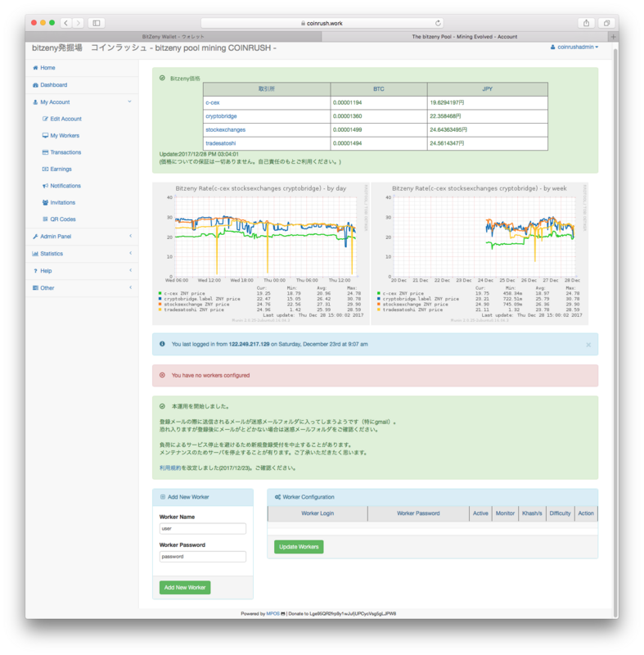
Task: Click the Admin Panel wrench icon
Action: [x=35, y=237]
